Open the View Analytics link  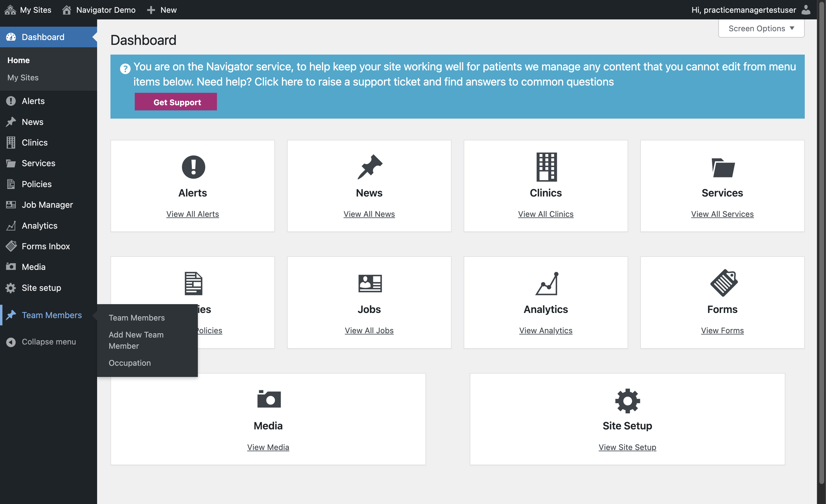click(x=546, y=331)
